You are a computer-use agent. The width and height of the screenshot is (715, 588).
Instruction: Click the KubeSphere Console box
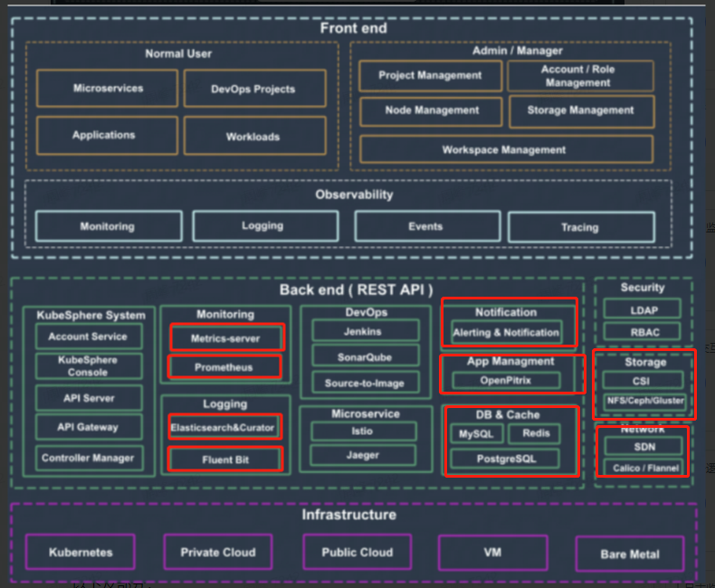click(89, 366)
